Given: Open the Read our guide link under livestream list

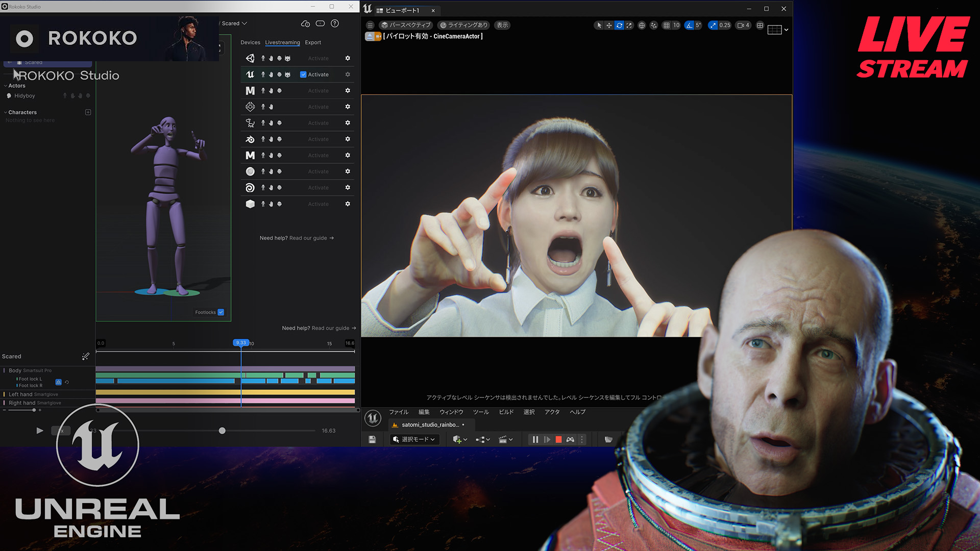Looking at the screenshot, I should click(x=311, y=238).
